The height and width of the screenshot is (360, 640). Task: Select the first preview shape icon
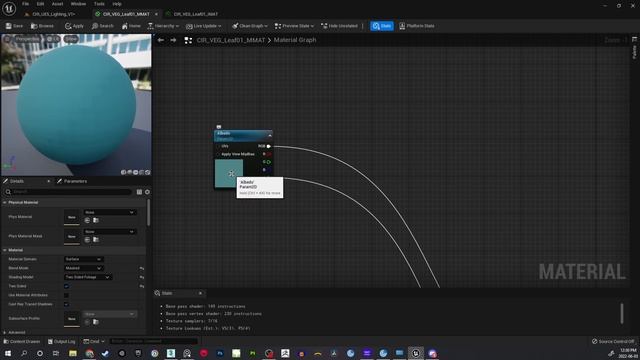(x=123, y=172)
